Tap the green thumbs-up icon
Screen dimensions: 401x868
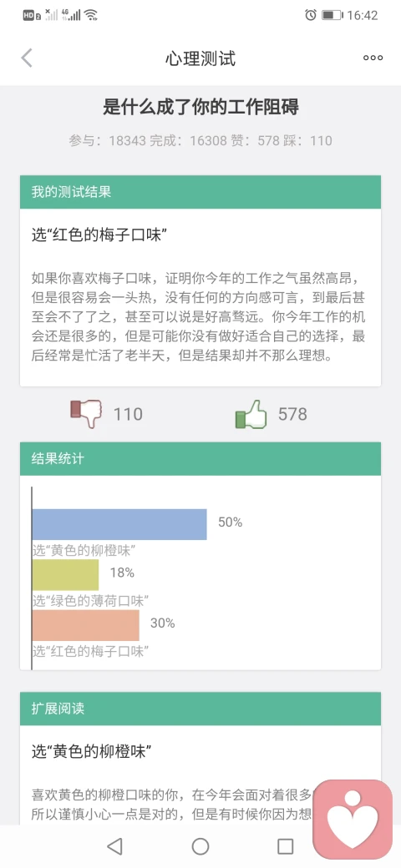tap(251, 413)
